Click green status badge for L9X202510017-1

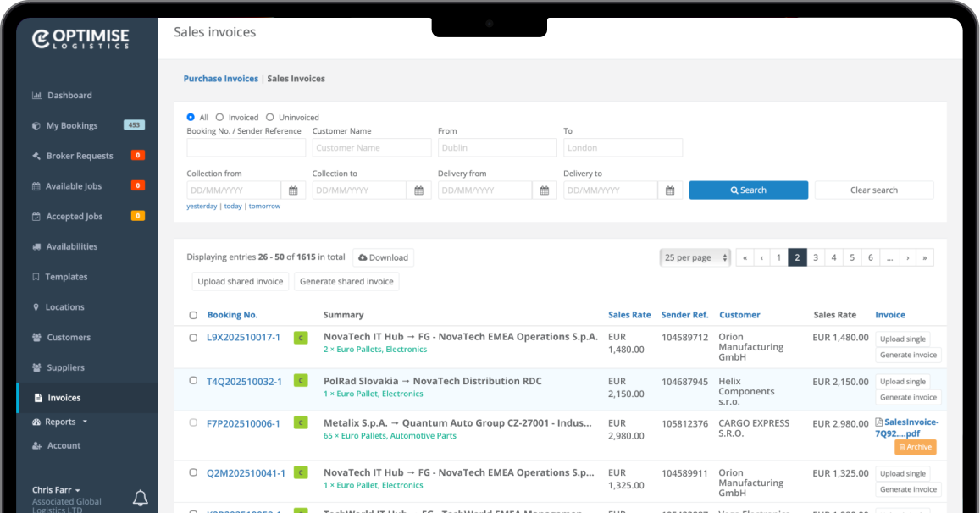pyautogui.click(x=300, y=338)
